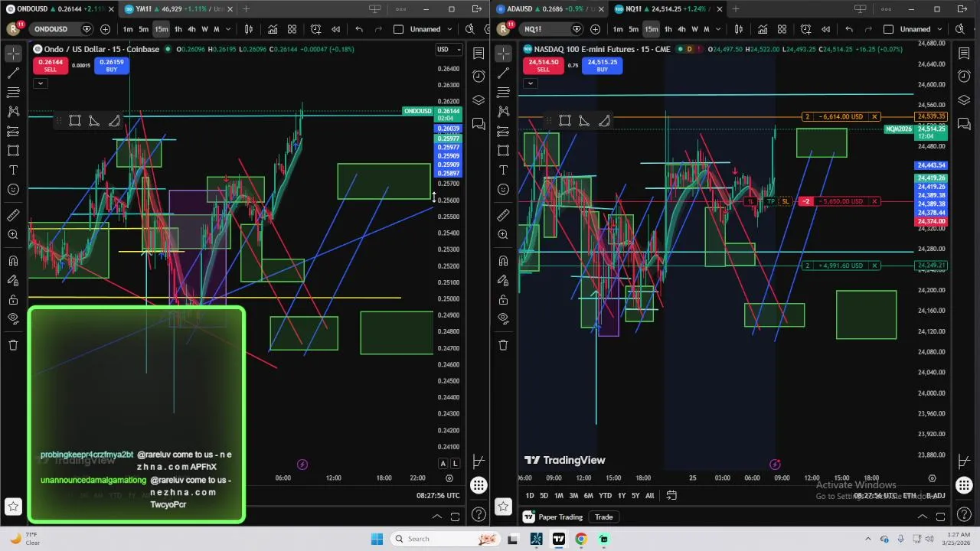This screenshot has width=980, height=551.
Task: Toggle magnet mode in the ONDOUSD sidebar
Action: click(x=13, y=260)
